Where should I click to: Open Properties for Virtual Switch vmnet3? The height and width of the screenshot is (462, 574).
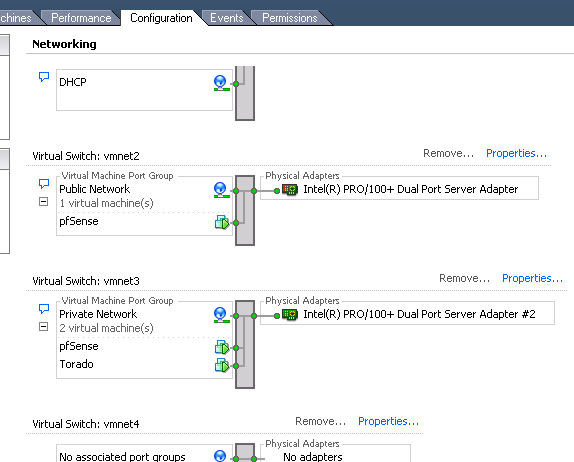[532, 278]
